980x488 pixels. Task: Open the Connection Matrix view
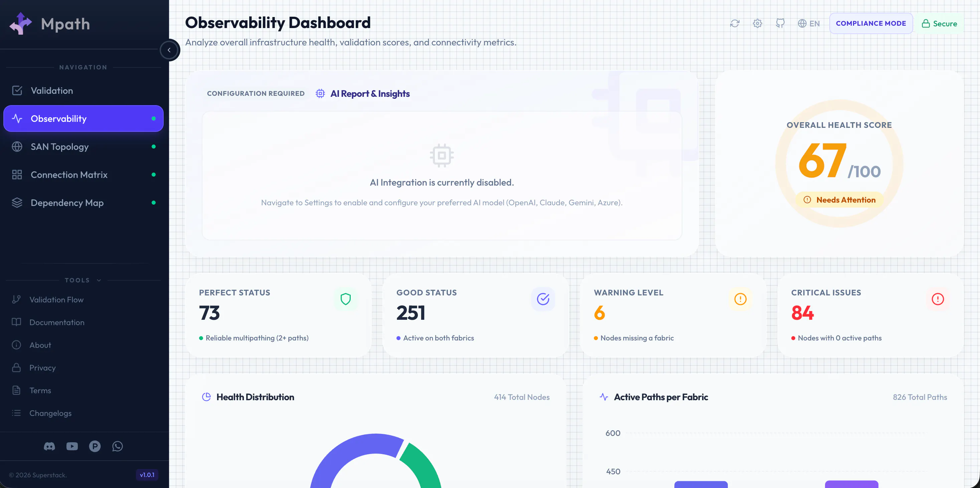coord(83,175)
